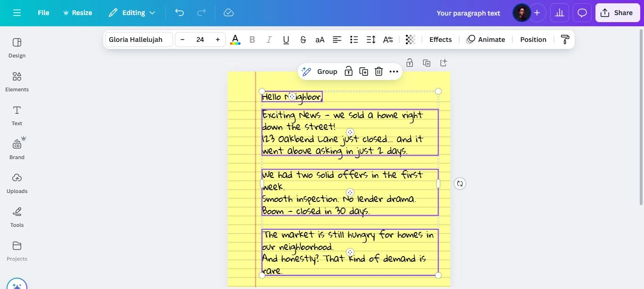Open the Brand sidebar panel

pyautogui.click(x=17, y=150)
